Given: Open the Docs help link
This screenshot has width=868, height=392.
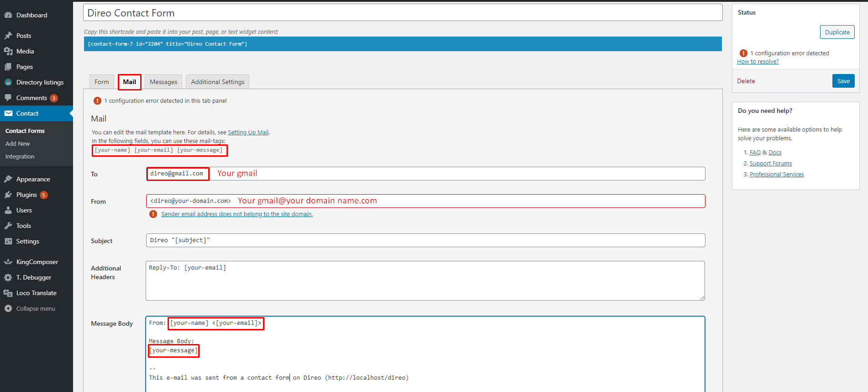Looking at the screenshot, I should [775, 153].
